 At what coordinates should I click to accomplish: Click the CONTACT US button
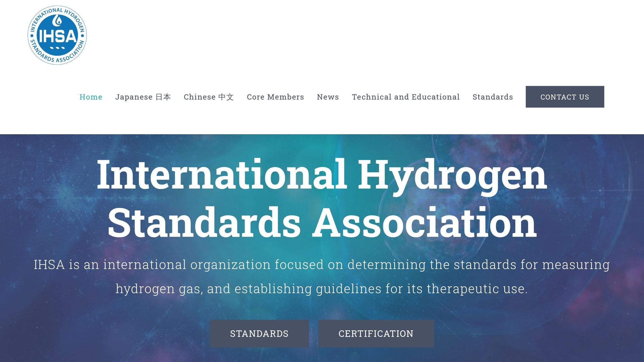565,97
